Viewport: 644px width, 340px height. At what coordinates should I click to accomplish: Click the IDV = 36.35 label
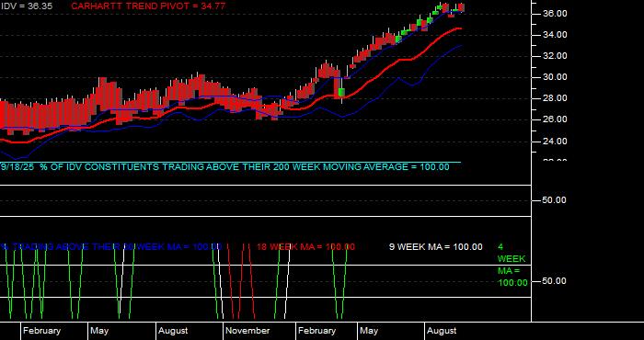[27, 6]
